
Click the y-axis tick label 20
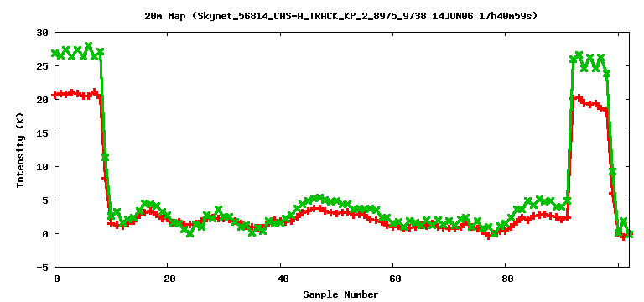(42, 100)
